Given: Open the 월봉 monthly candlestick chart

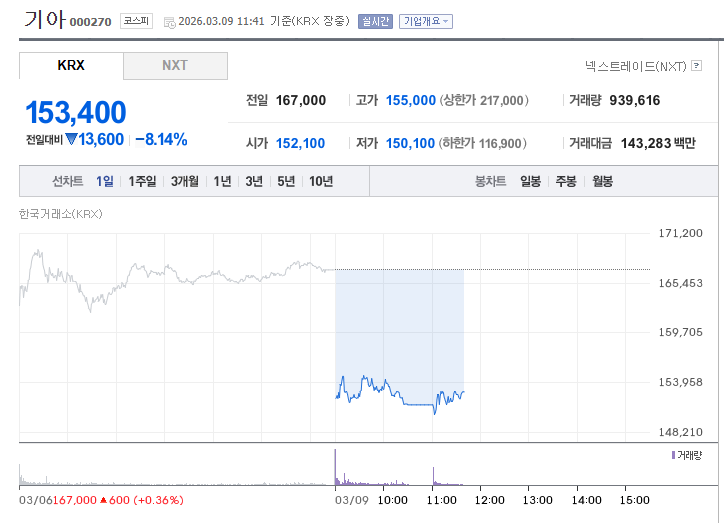Looking at the screenshot, I should (x=602, y=181).
